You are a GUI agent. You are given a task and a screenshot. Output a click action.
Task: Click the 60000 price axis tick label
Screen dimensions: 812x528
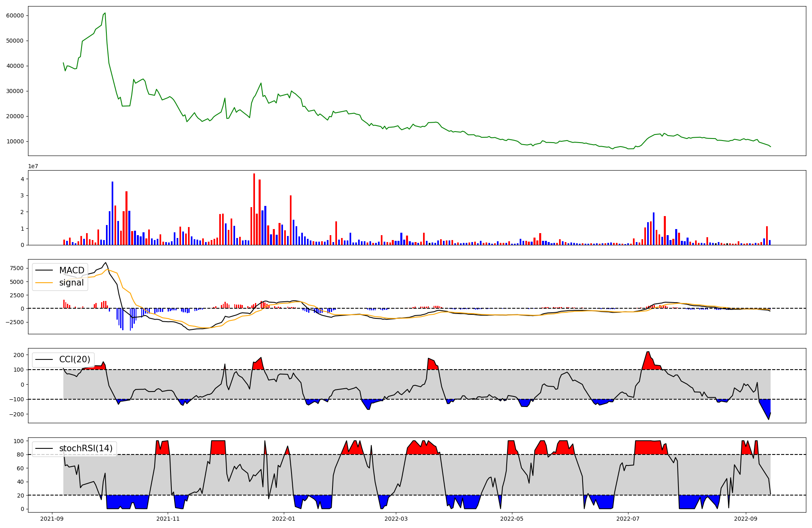tap(15, 15)
